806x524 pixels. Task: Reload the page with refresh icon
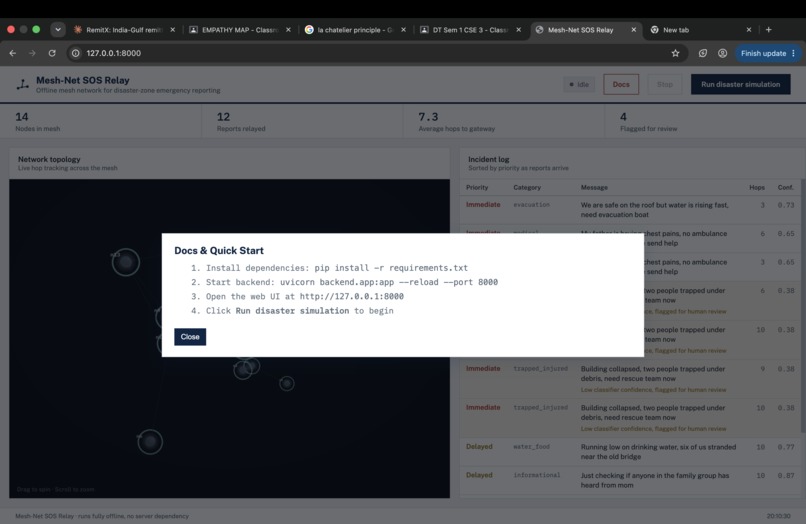(52, 53)
